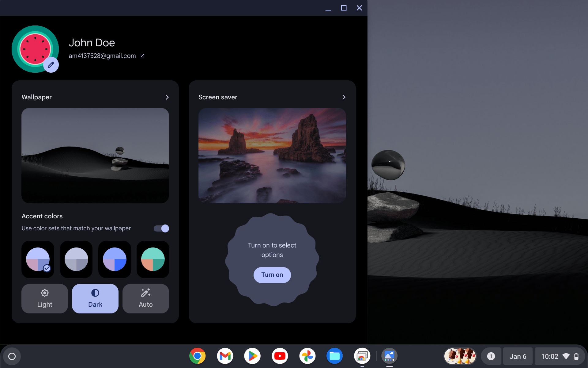Click the Wi-Fi status icon
Screen dimensions: 588x368
(x=566, y=356)
